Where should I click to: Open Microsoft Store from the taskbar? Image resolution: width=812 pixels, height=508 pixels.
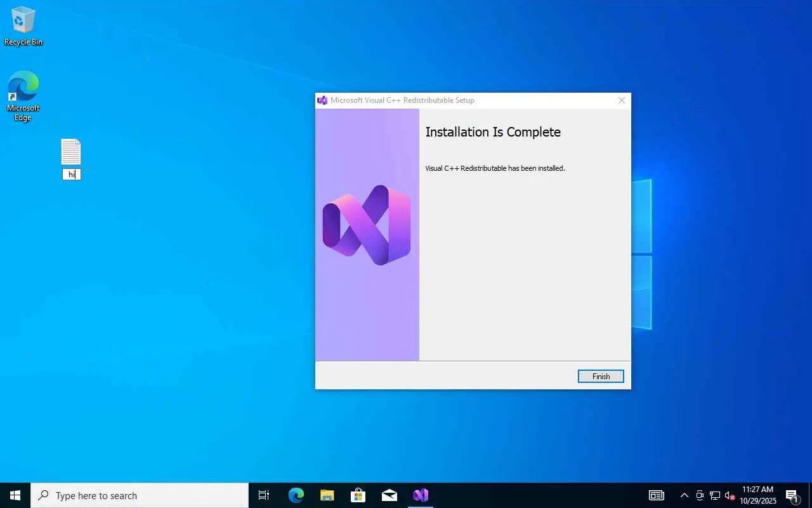(x=358, y=495)
